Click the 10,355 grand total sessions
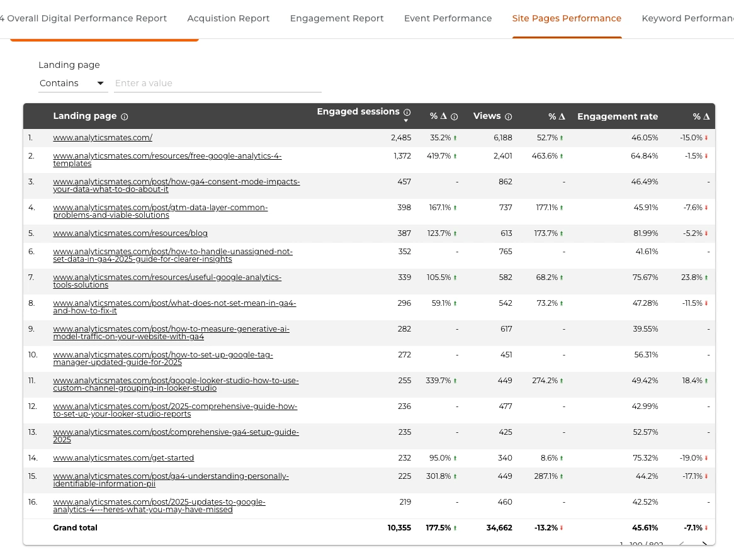Image resolution: width=734 pixels, height=560 pixels. 399,528
